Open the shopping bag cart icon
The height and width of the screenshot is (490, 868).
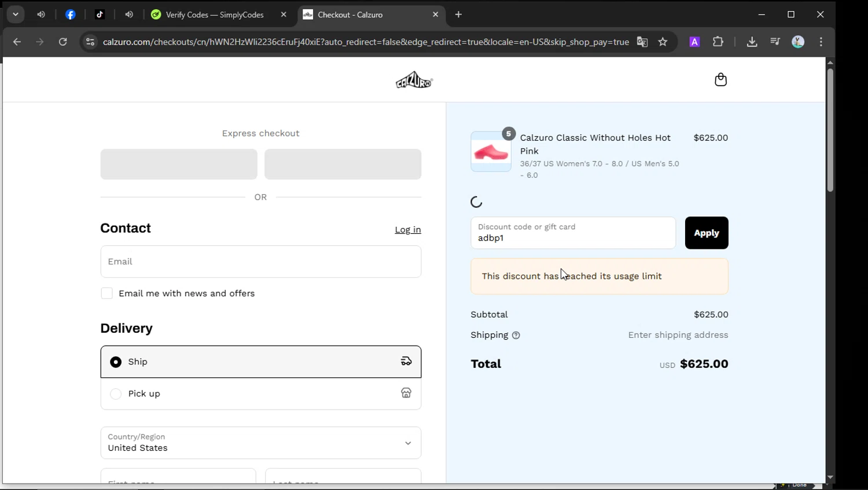click(x=720, y=80)
